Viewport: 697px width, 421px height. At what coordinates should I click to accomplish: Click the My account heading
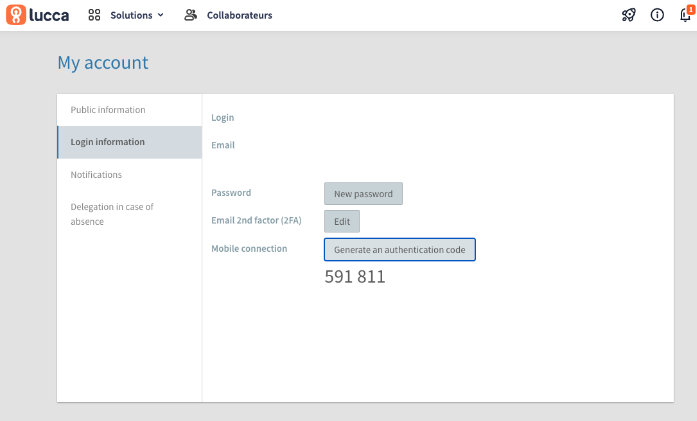(103, 63)
